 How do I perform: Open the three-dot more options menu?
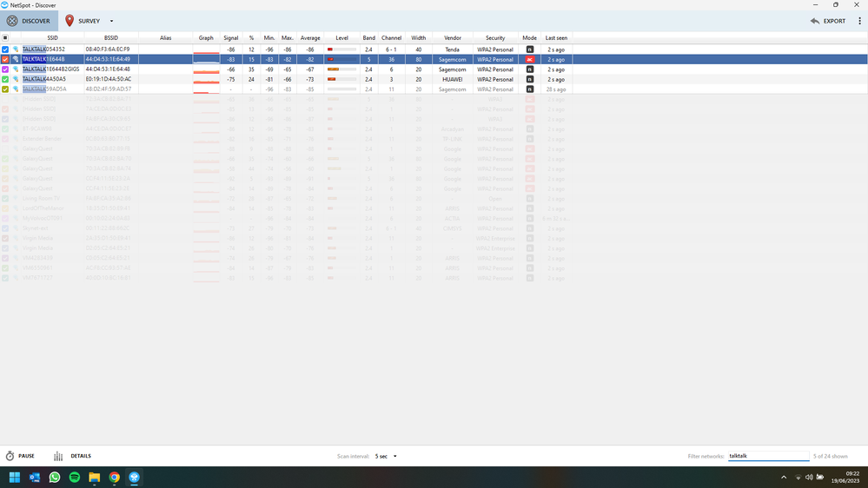(859, 21)
